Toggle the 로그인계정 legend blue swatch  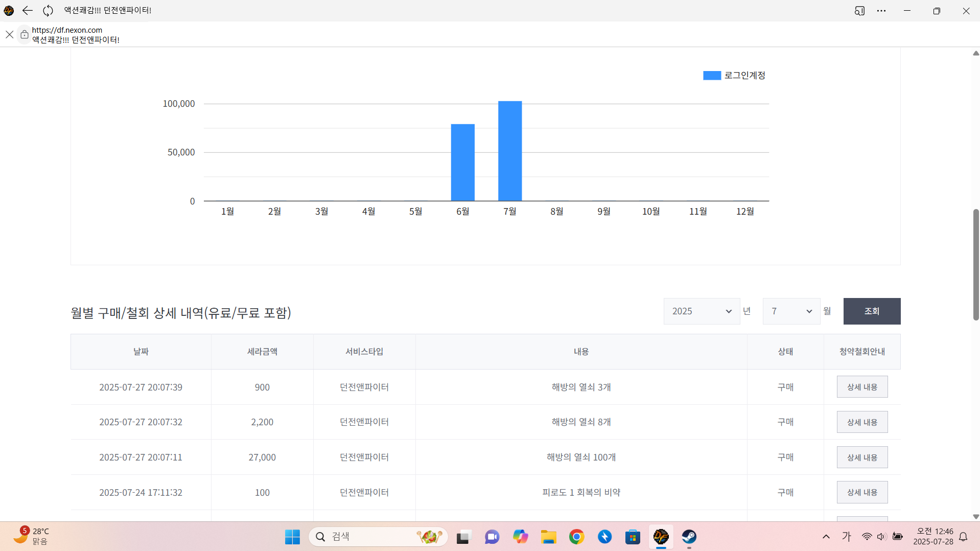[x=712, y=76]
